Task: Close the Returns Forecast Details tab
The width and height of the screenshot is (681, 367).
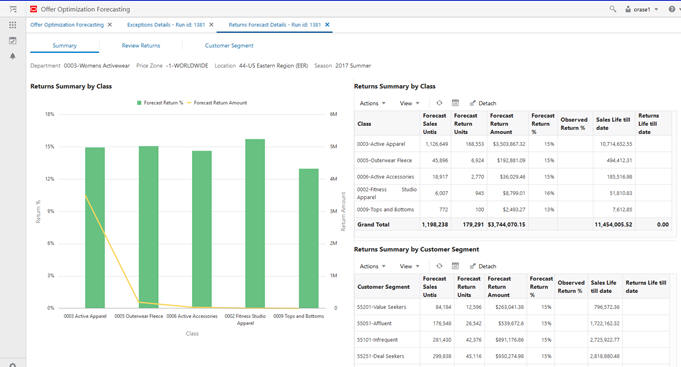Action: click(x=327, y=25)
